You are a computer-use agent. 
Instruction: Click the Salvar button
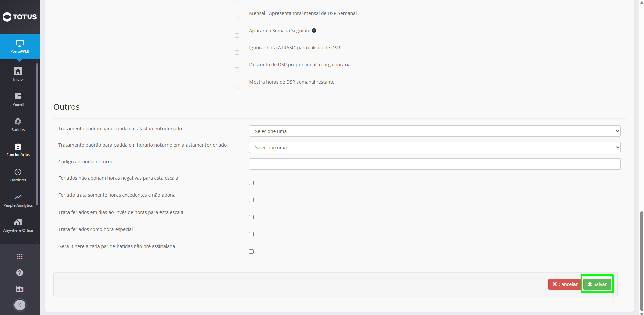coord(597,284)
